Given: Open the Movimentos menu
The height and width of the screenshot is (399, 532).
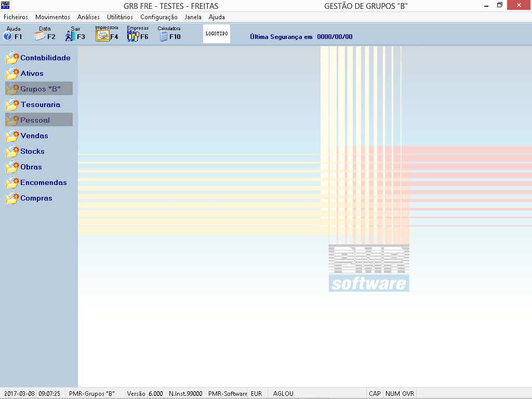Looking at the screenshot, I should [52, 17].
